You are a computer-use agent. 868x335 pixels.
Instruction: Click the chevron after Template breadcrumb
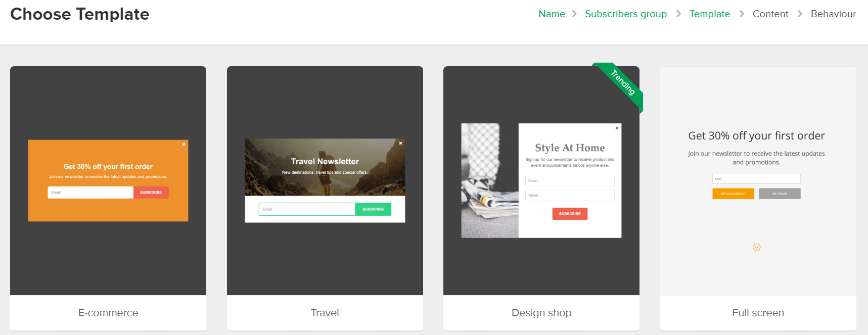tap(742, 14)
